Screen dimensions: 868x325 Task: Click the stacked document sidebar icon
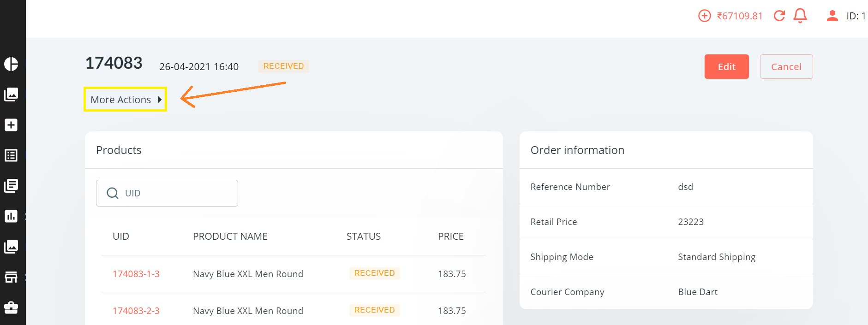point(11,186)
